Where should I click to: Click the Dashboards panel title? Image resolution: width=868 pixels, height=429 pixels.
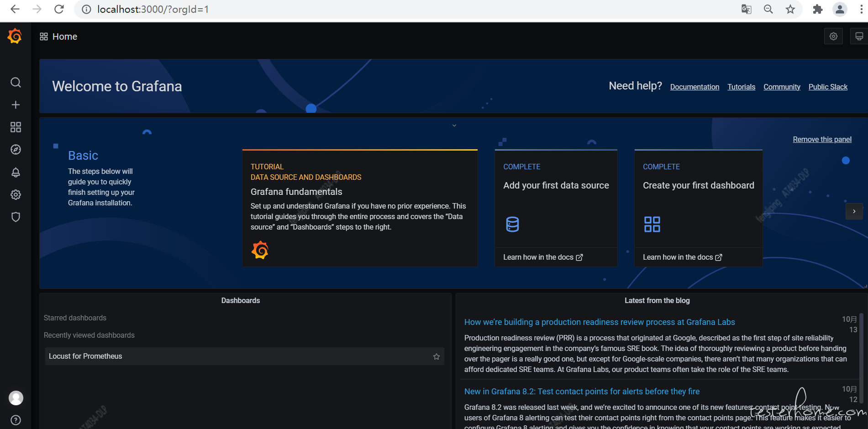[241, 300]
